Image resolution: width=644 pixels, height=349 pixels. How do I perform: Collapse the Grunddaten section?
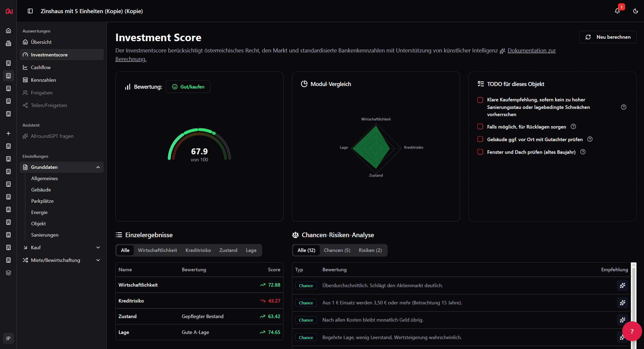pyautogui.click(x=98, y=167)
